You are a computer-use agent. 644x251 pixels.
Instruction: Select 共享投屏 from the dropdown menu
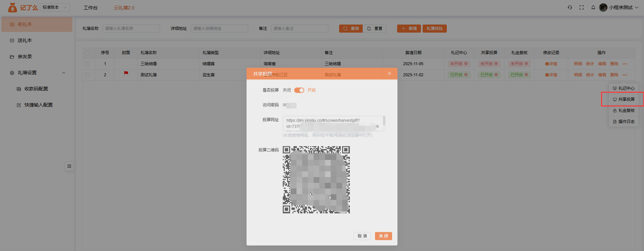[624, 99]
